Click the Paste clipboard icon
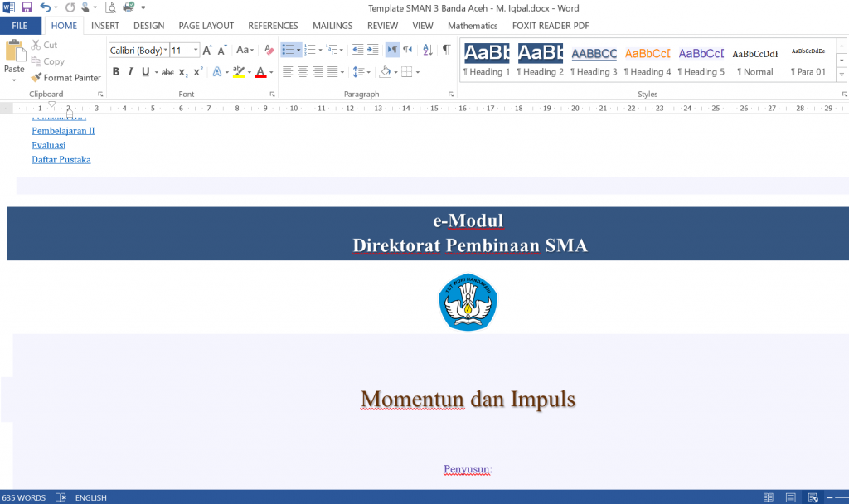The width and height of the screenshot is (849, 504). [15, 51]
